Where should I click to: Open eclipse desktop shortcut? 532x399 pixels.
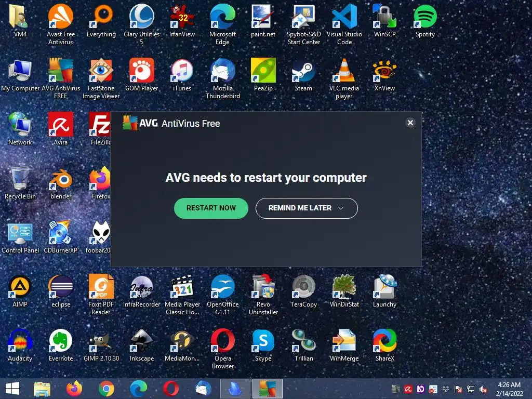coord(60,291)
